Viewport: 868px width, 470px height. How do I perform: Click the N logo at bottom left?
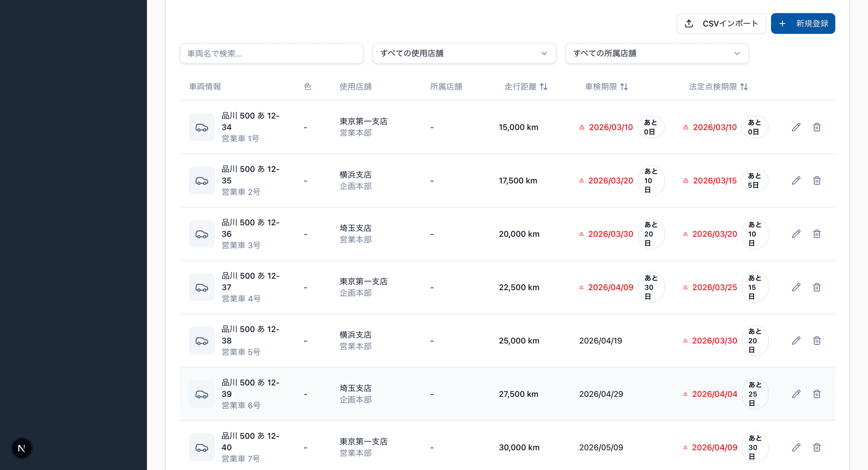[21, 448]
